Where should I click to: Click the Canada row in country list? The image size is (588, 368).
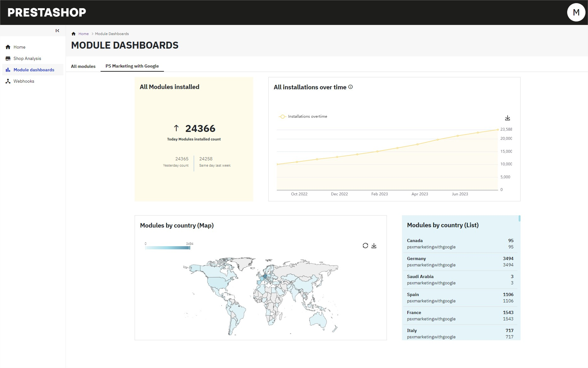coord(460,244)
